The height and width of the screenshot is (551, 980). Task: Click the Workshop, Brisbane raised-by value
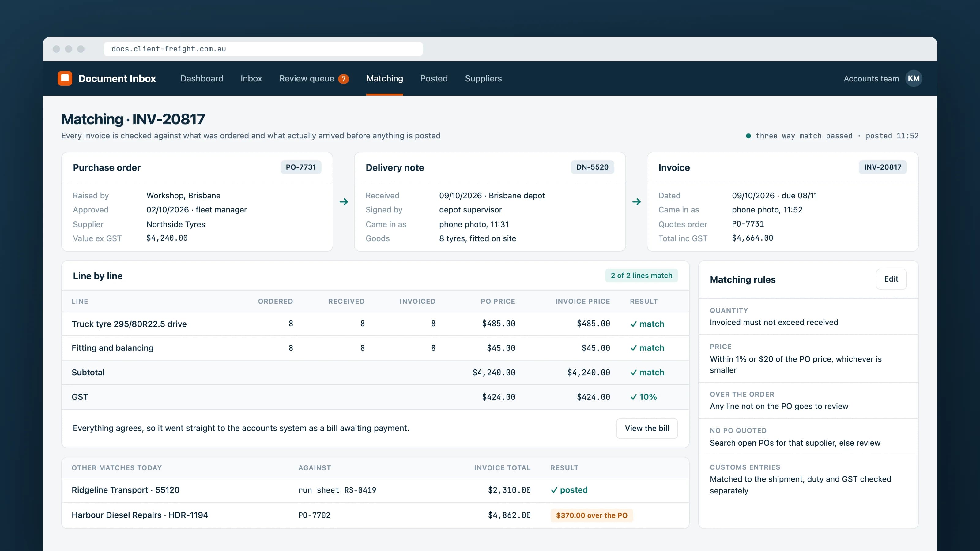point(183,196)
